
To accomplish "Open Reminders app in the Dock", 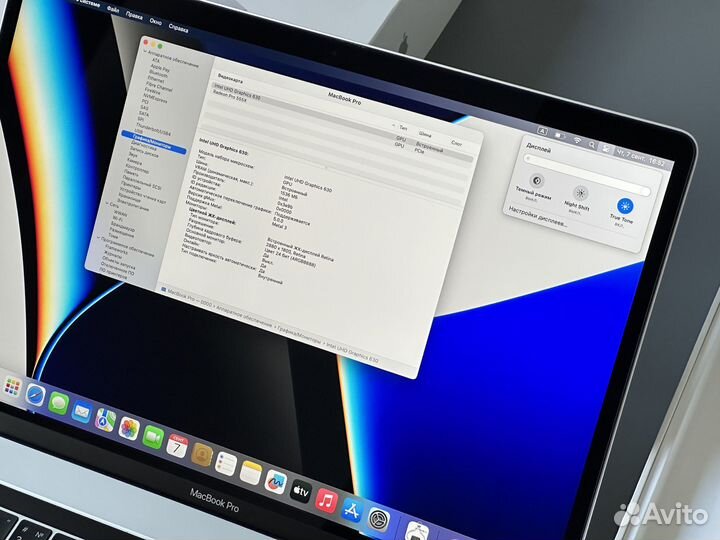I will [x=226, y=464].
